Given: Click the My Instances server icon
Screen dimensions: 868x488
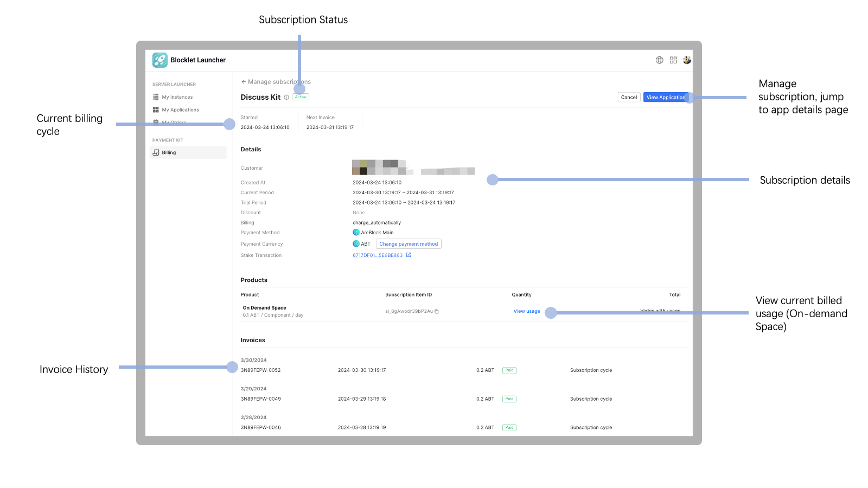Looking at the screenshot, I should pos(156,97).
